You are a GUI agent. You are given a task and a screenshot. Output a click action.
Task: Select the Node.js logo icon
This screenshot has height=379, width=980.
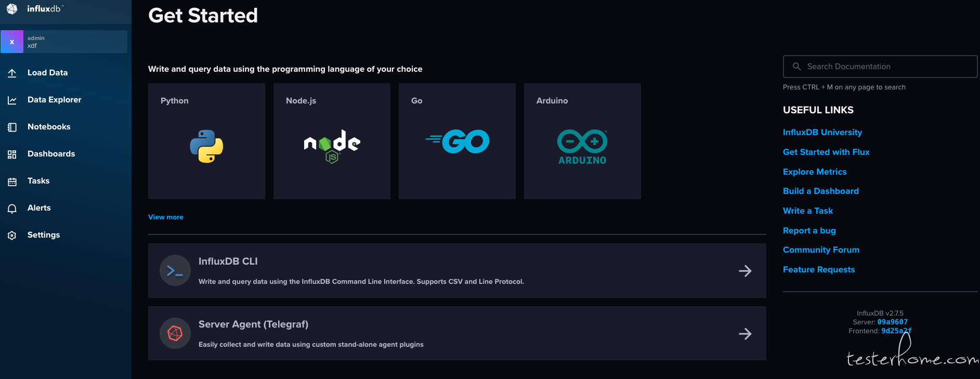click(x=332, y=146)
